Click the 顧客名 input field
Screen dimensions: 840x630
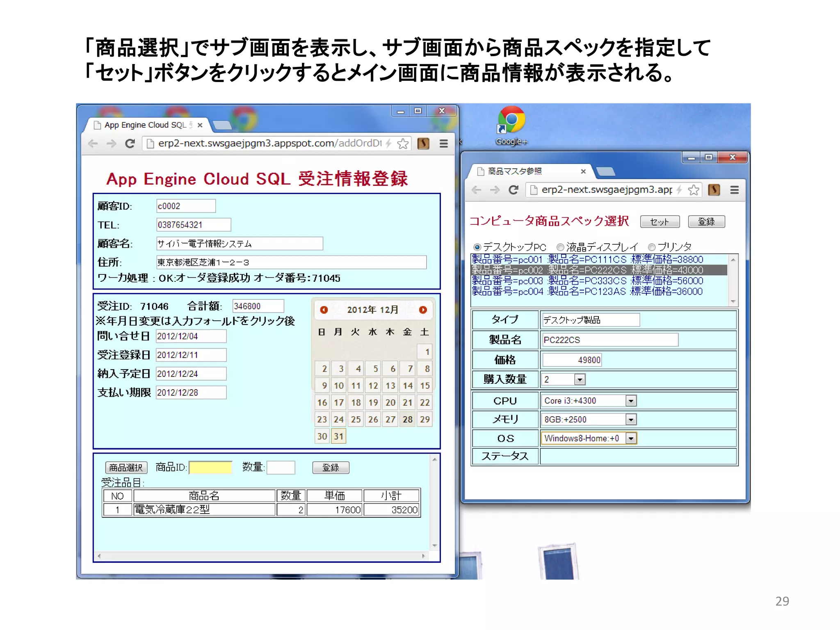(x=240, y=244)
